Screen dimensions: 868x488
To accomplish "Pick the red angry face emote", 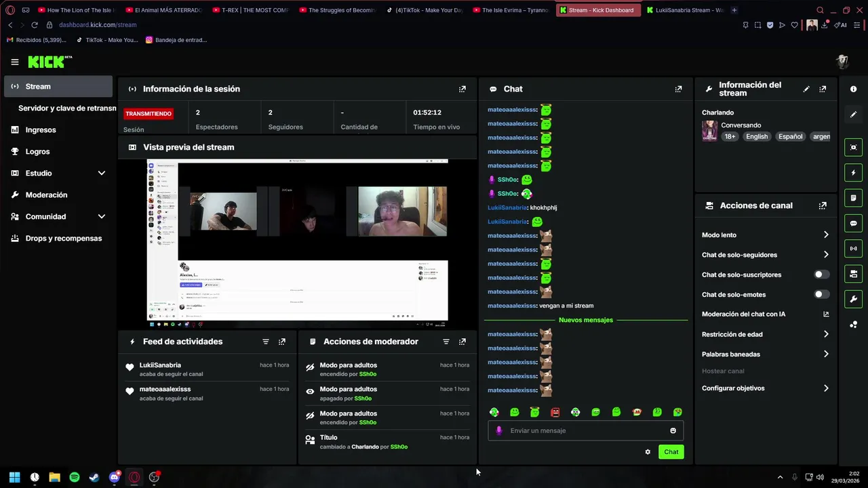I will 555,412.
